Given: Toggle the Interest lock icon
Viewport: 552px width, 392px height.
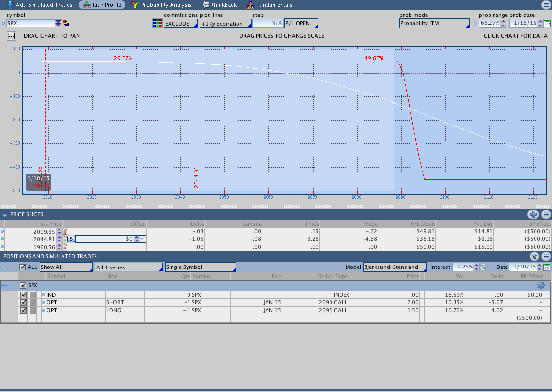Looking at the screenshot, I should coord(483,267).
